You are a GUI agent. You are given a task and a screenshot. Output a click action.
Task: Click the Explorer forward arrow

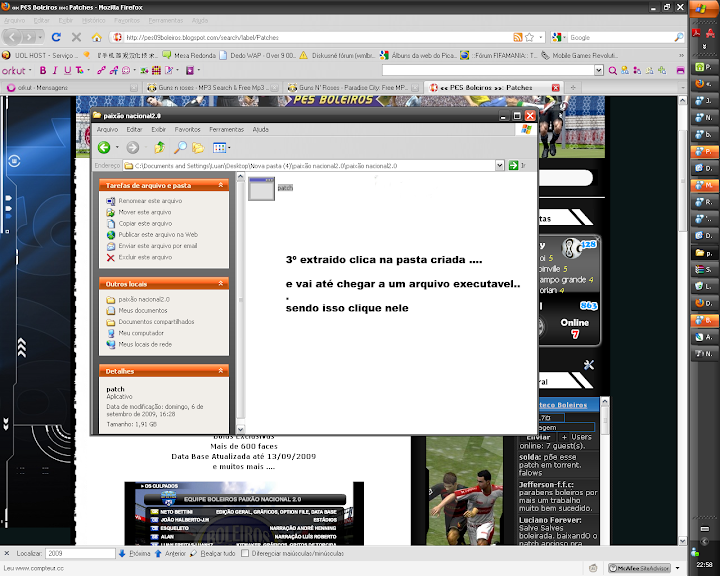(133, 147)
